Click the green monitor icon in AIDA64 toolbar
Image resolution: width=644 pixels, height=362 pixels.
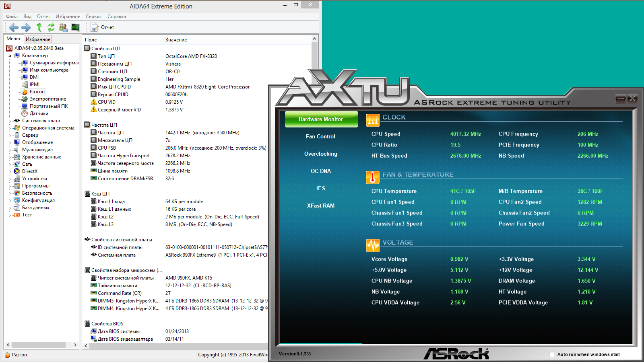(x=76, y=27)
